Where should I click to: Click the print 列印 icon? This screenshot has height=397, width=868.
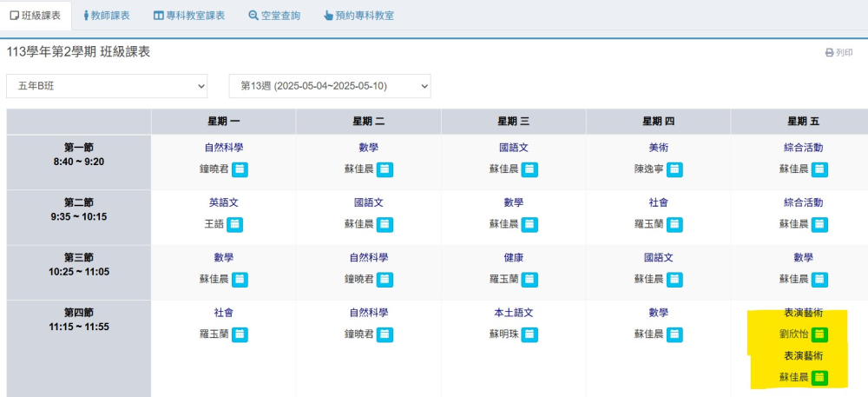[x=829, y=53]
